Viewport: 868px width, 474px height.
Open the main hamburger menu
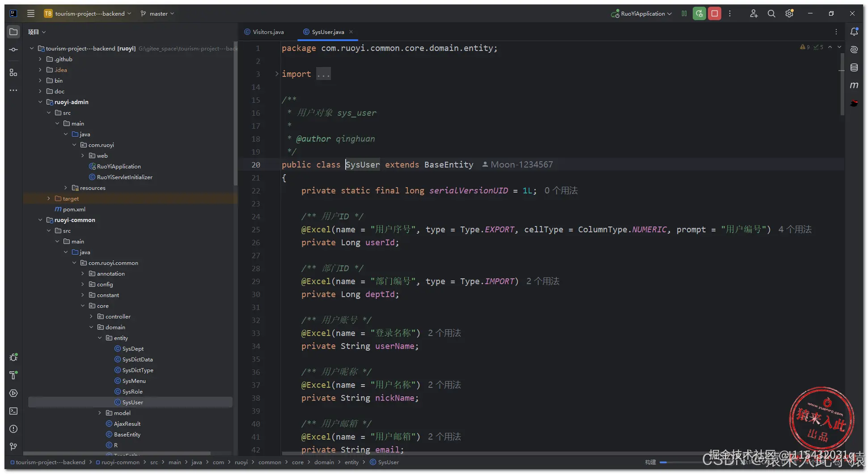tap(31, 13)
